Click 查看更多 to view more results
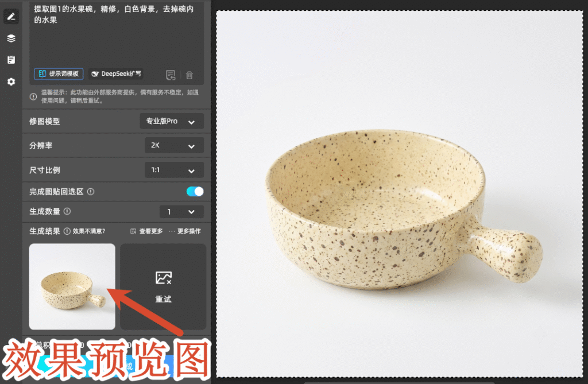Viewport: 588px width, 384px height. click(146, 231)
